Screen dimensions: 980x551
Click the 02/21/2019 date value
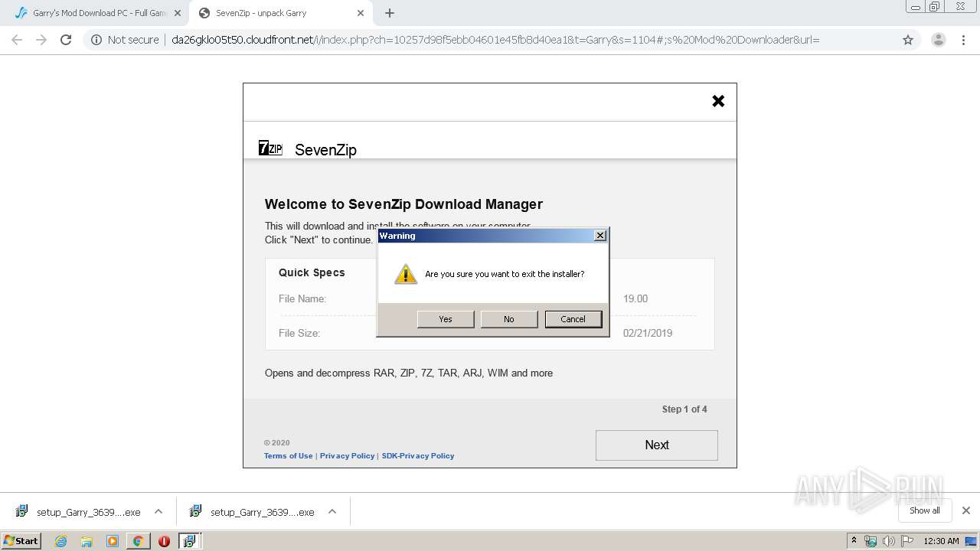(648, 333)
